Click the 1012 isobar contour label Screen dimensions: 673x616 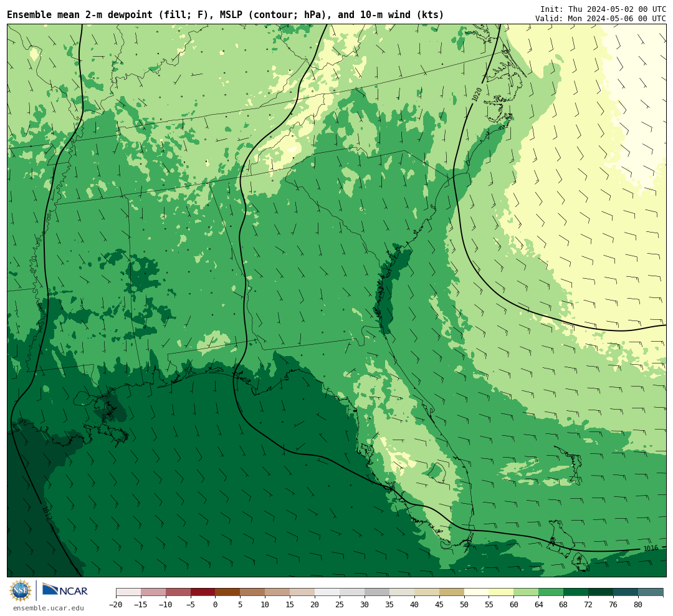pos(46,513)
